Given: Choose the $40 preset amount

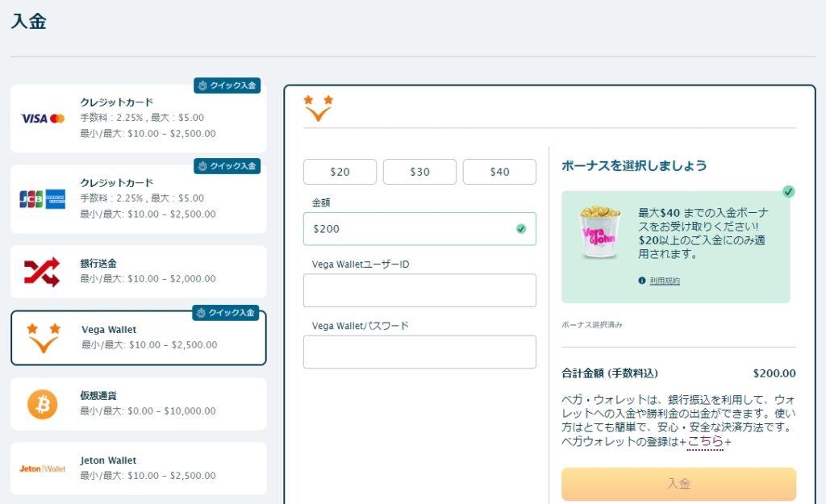Looking at the screenshot, I should (499, 172).
